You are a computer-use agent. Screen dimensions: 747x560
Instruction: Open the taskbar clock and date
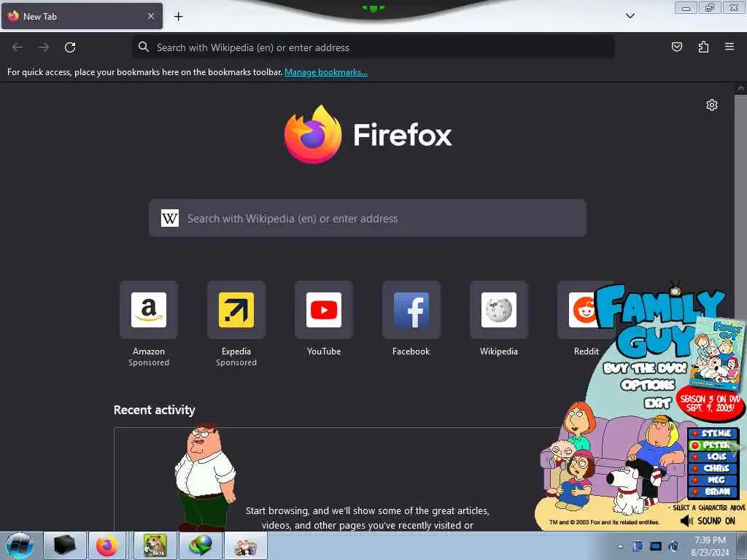pos(710,546)
